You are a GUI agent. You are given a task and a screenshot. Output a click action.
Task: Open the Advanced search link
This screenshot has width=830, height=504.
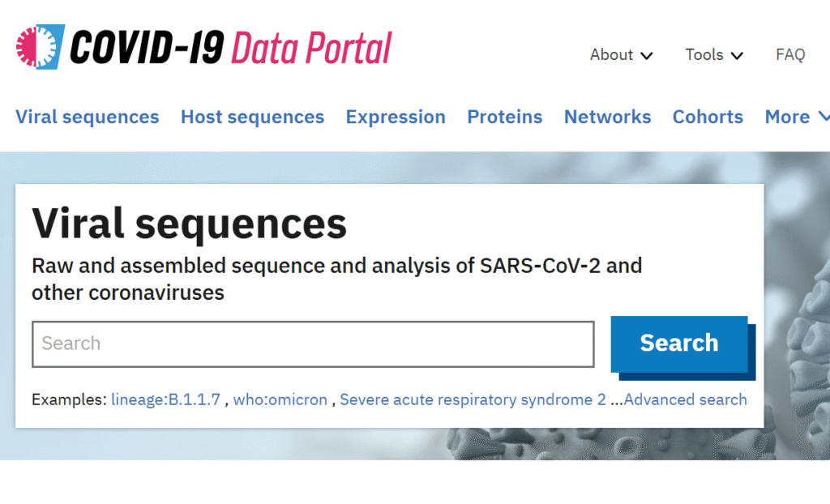click(685, 399)
